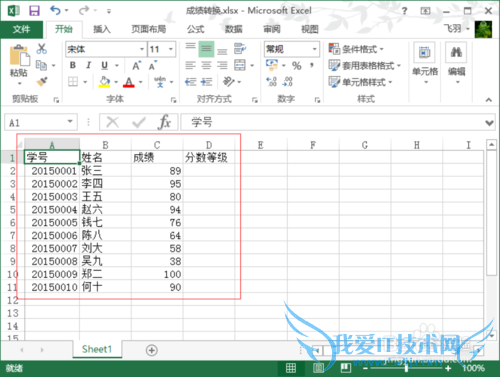Open the 单元格 Cells group button

tap(425, 63)
